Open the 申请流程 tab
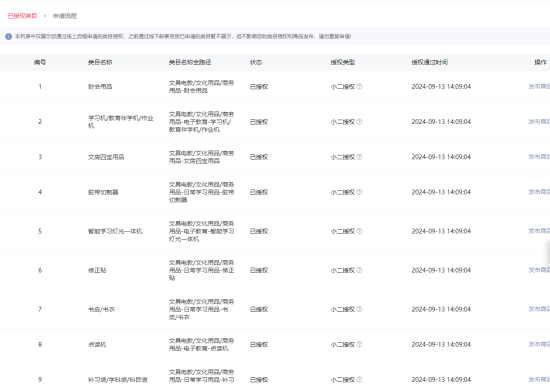 click(65, 16)
